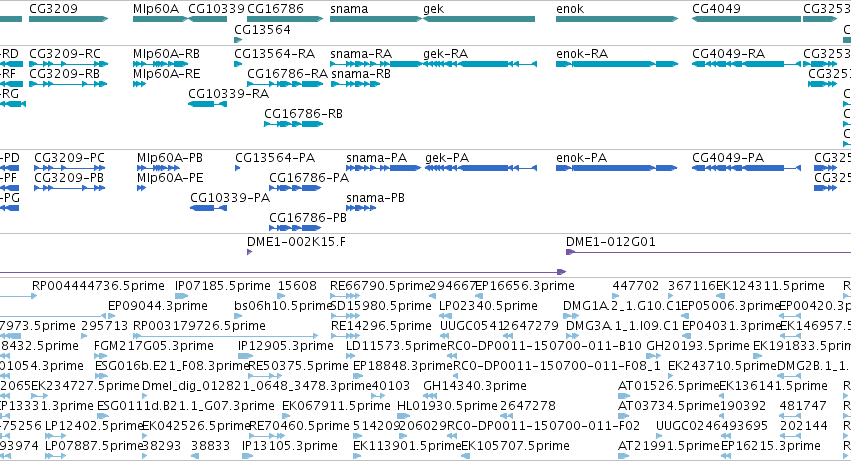Open EST RE66790.5prime

tap(380, 286)
